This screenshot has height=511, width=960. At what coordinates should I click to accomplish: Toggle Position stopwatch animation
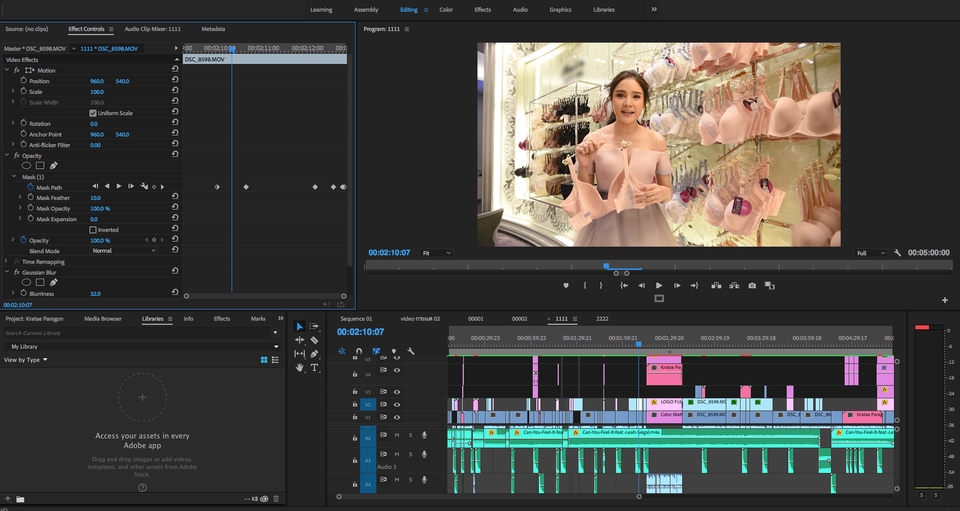[x=24, y=80]
